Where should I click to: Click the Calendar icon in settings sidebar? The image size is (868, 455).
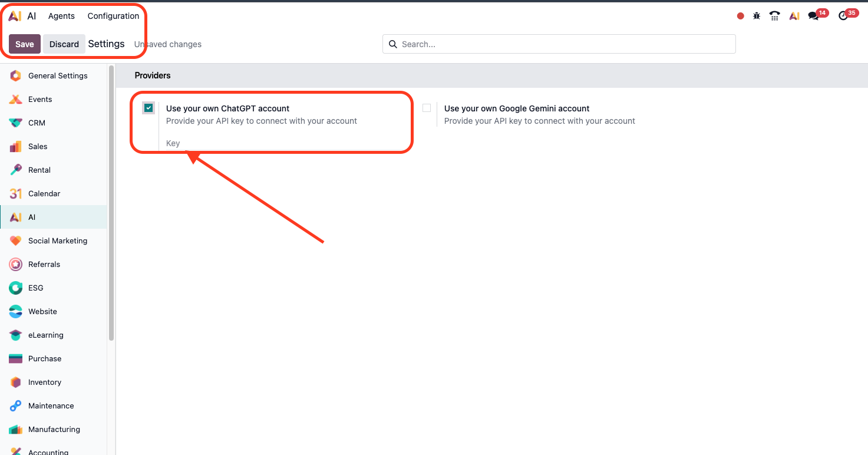[16, 193]
